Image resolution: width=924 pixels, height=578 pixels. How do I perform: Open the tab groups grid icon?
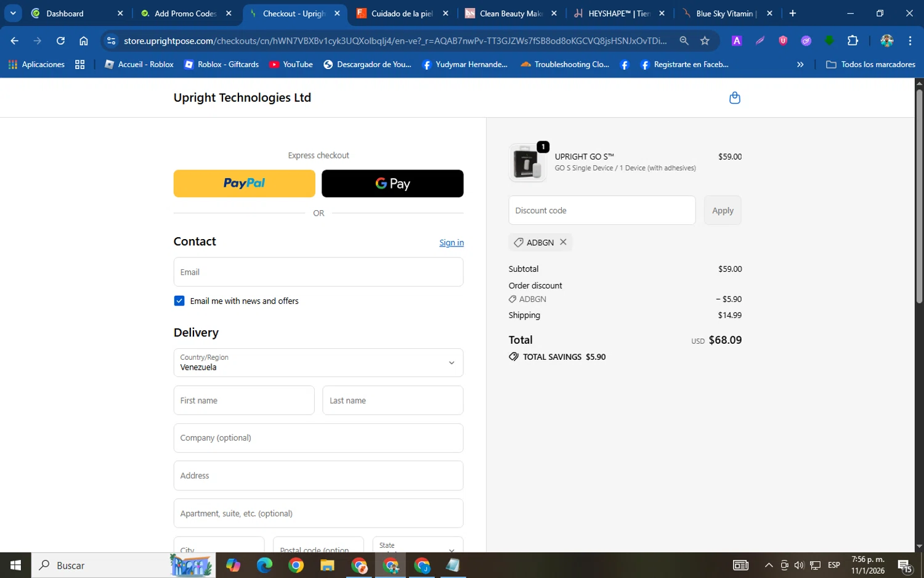[x=80, y=64]
